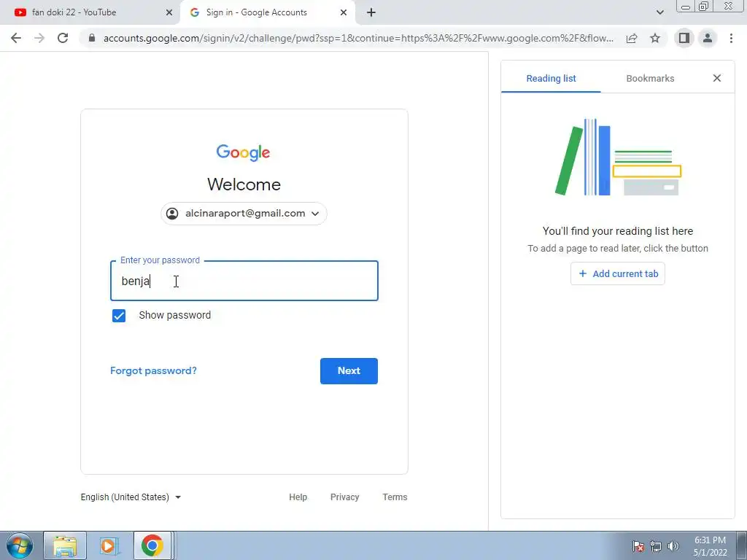
Task: Click the padlock site info icon
Action: (92, 38)
